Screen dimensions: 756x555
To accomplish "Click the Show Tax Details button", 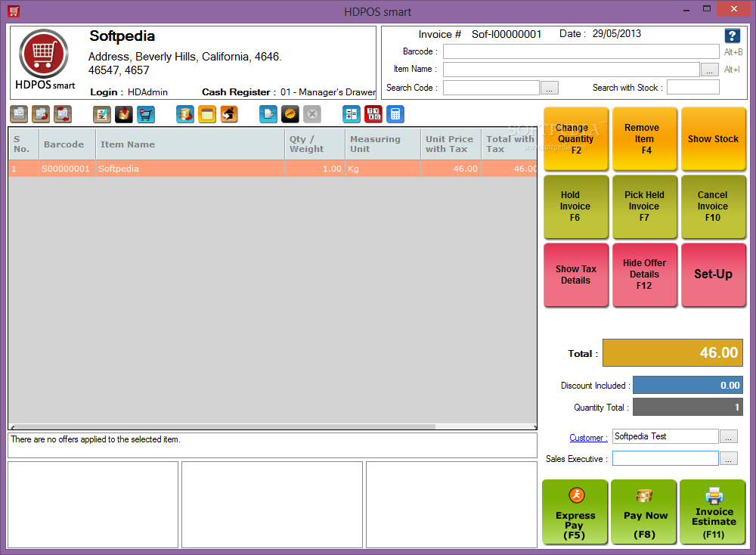I will click(x=575, y=274).
